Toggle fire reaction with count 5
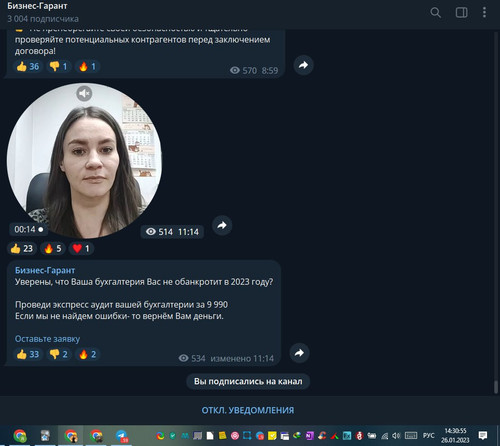This screenshot has width=500, height=446. click(53, 249)
